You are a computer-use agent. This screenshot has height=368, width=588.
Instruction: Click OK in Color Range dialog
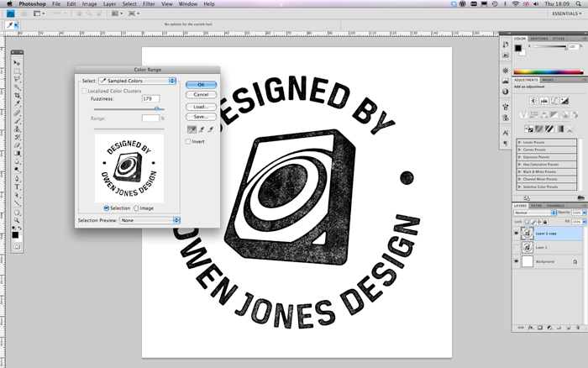(x=201, y=85)
